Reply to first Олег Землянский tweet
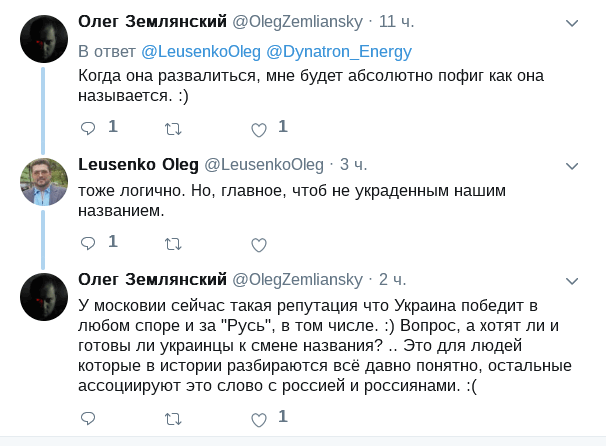This screenshot has height=446, width=606. 88,128
